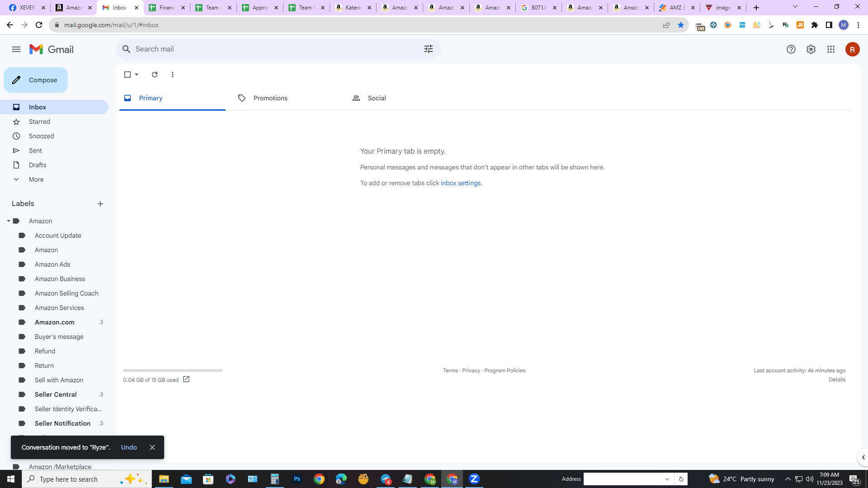Go back in browser history

coord(10,25)
